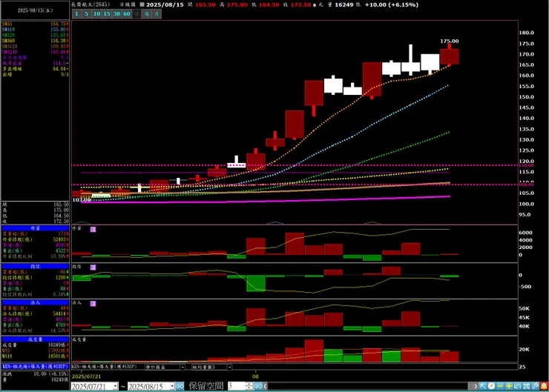Expand the 累計損益 indicator dropdown
Viewport: 549px width, 392px height.
point(183,367)
